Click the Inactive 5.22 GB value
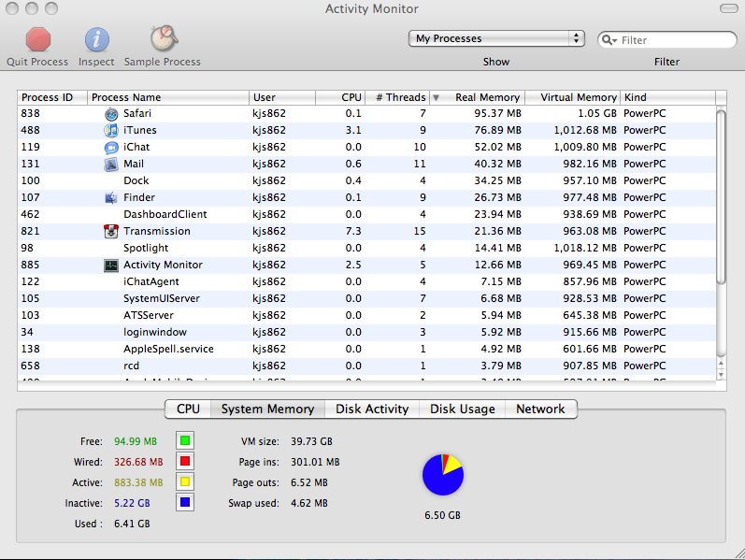This screenshot has width=745, height=560. pyautogui.click(x=132, y=503)
